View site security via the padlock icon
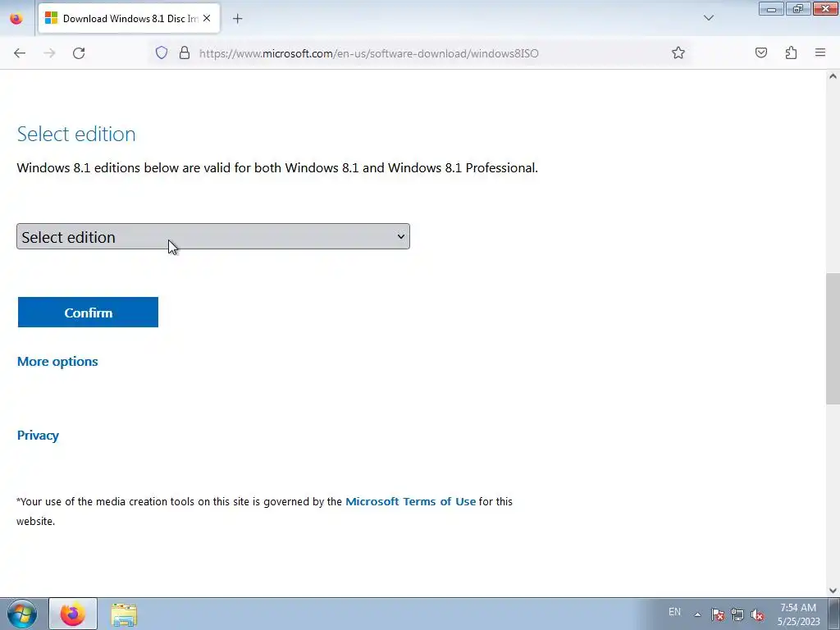The height and width of the screenshot is (630, 840). (x=185, y=52)
